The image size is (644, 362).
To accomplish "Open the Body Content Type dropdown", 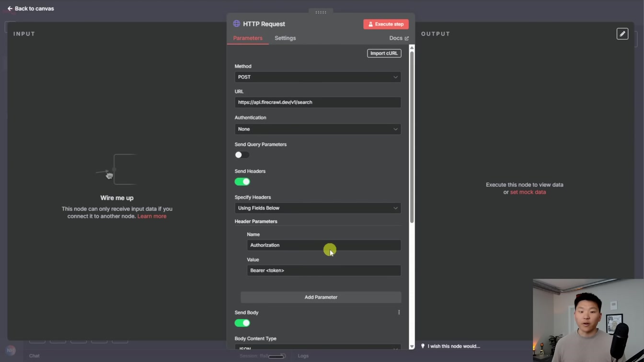I will click(318, 348).
